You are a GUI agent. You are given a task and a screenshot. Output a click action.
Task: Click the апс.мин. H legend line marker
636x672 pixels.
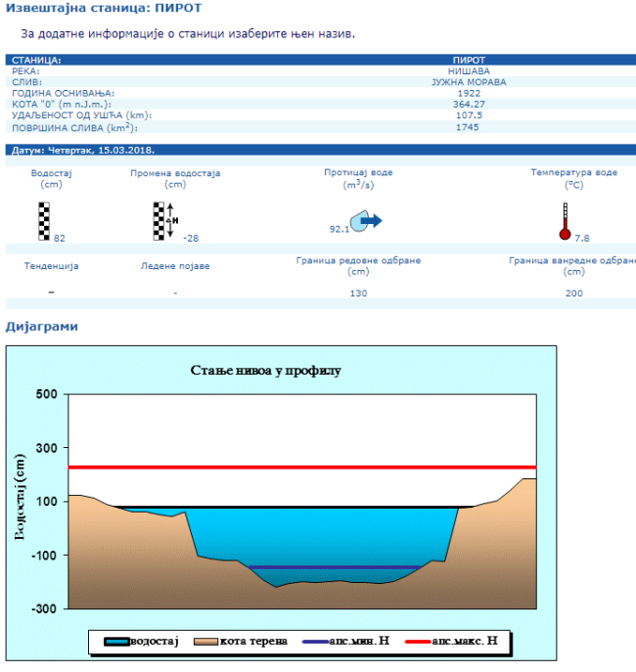coord(321,642)
